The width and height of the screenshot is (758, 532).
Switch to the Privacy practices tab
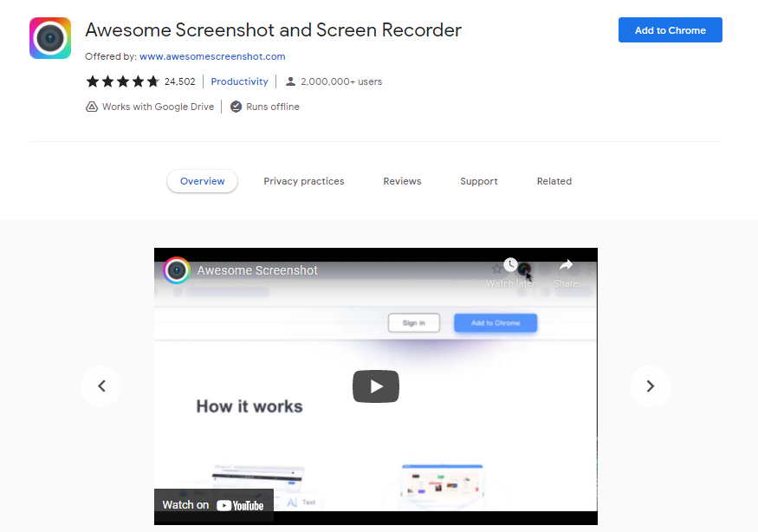pos(304,181)
